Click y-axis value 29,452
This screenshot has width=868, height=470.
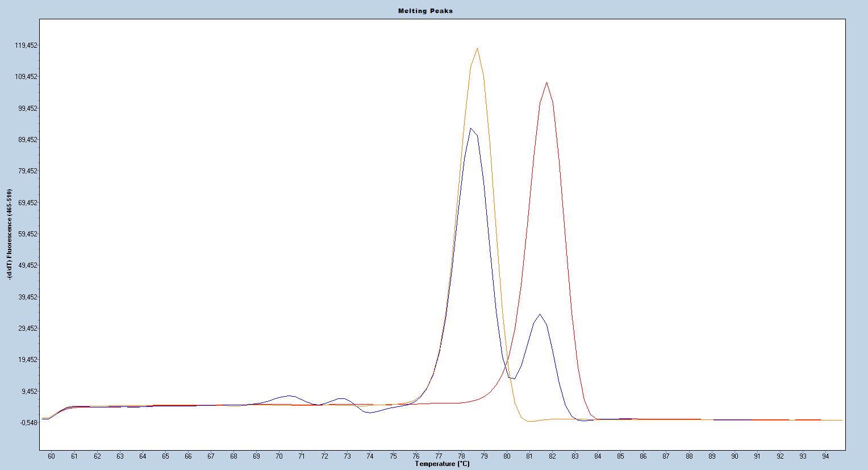pos(28,328)
